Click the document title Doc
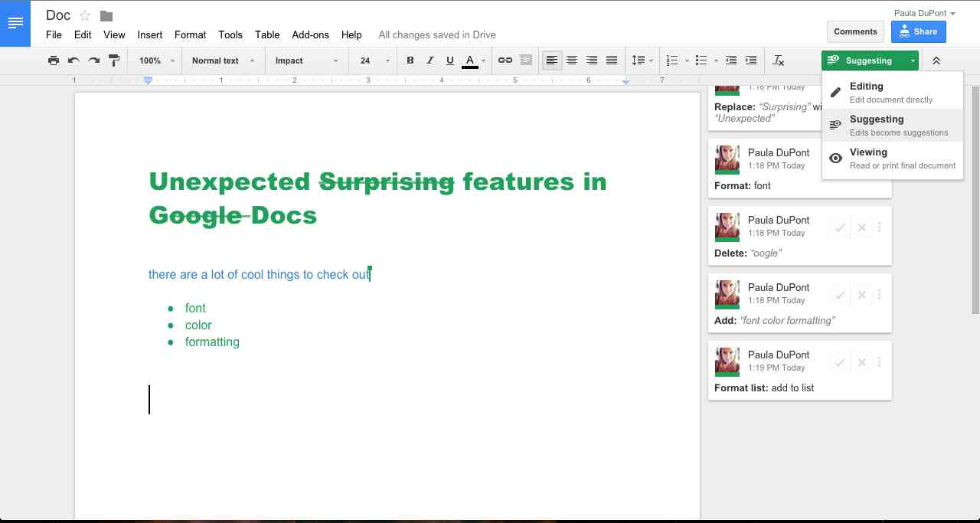 pos(58,15)
